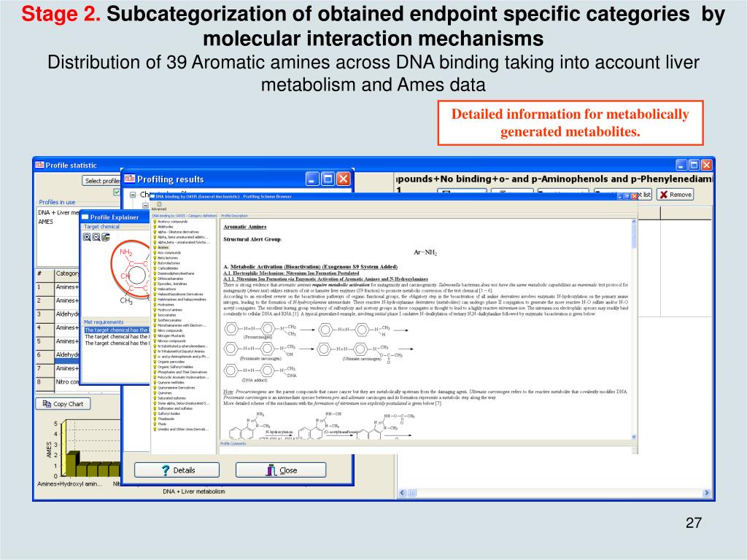Select Isothiocyanates category
This screenshot has width=747, height=560.
(169, 321)
